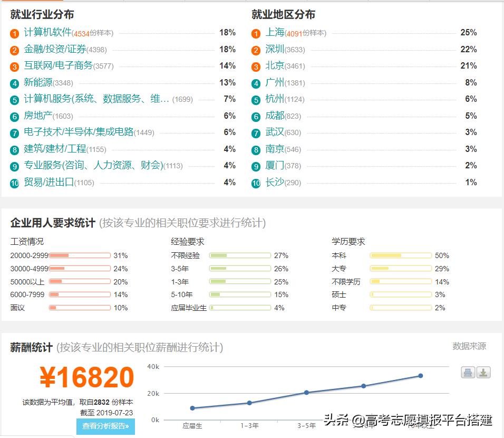Select the 杭州 city link
This screenshot has width=504, height=438.
(276, 99)
